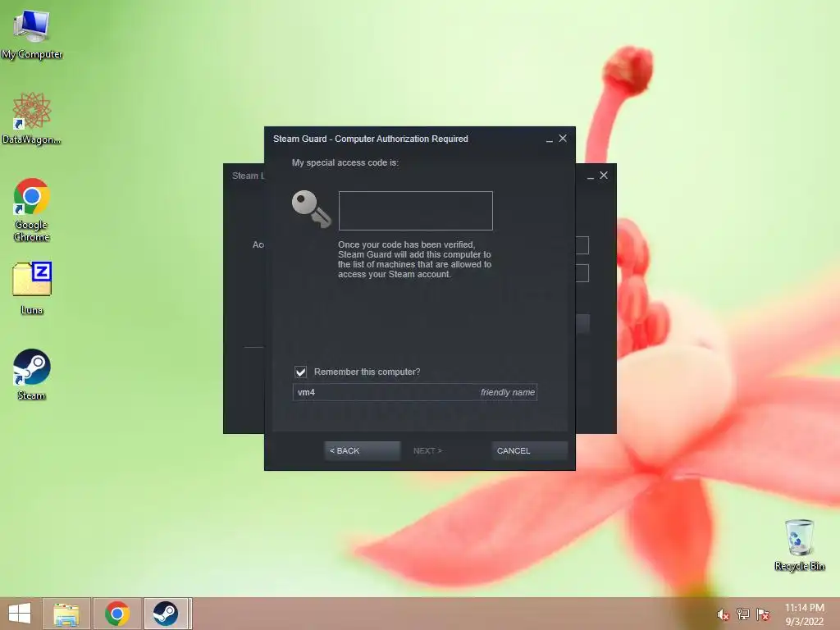Click the network tray icon
Screen dimensions: 840x630
pos(743,614)
